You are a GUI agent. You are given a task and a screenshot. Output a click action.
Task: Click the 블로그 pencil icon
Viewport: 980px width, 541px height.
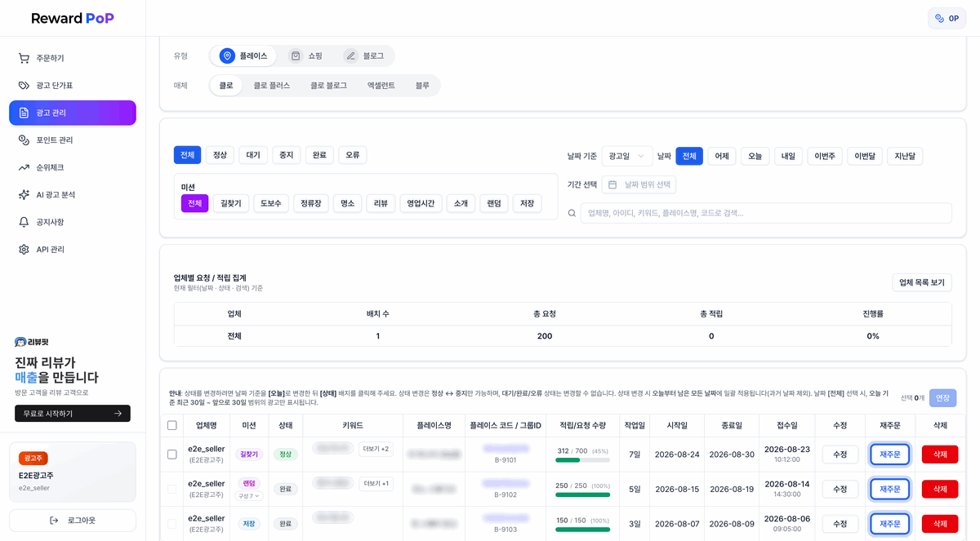pyautogui.click(x=351, y=55)
